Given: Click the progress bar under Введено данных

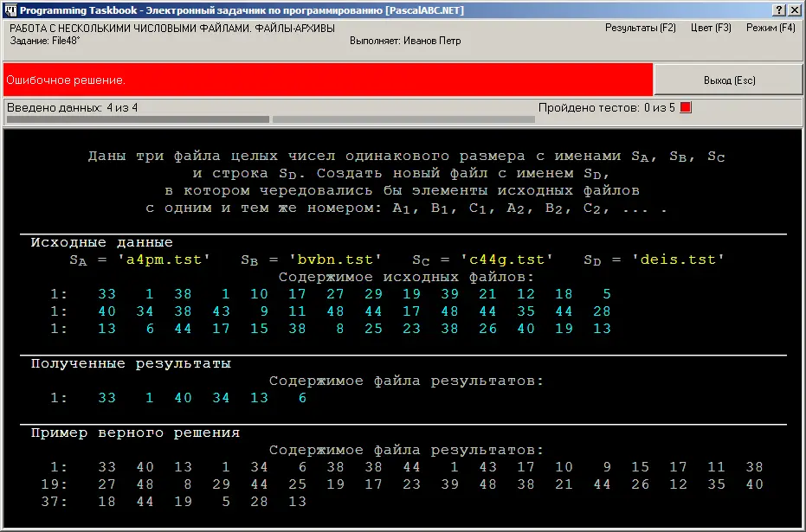Looking at the screenshot, I should tap(138, 119).
